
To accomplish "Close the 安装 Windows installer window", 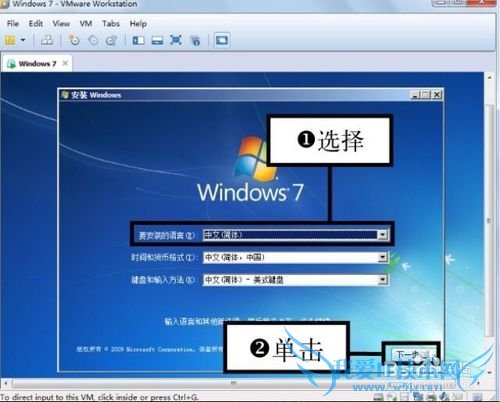I will click(x=436, y=95).
